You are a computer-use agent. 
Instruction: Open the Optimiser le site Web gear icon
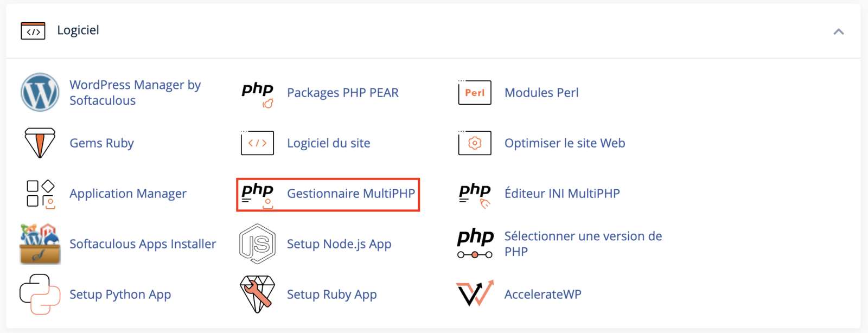475,143
